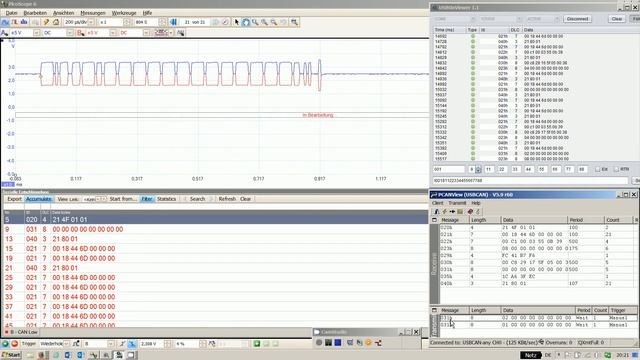
Task: Toggle the Ext checkbox in USBtinViewer
Action: [x=598, y=169]
